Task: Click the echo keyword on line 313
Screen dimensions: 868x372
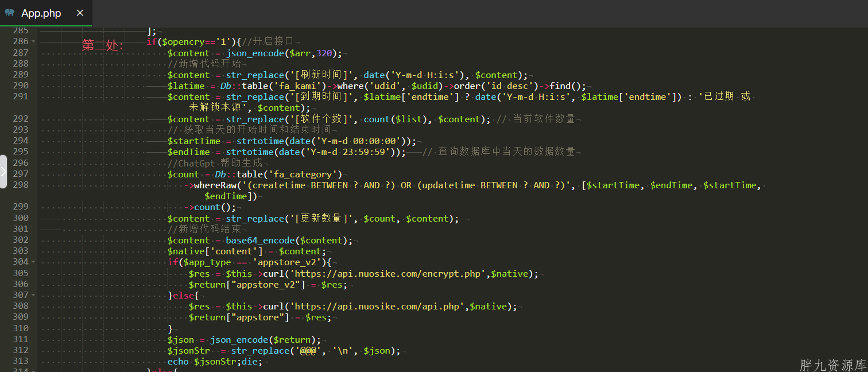Action: click(178, 362)
